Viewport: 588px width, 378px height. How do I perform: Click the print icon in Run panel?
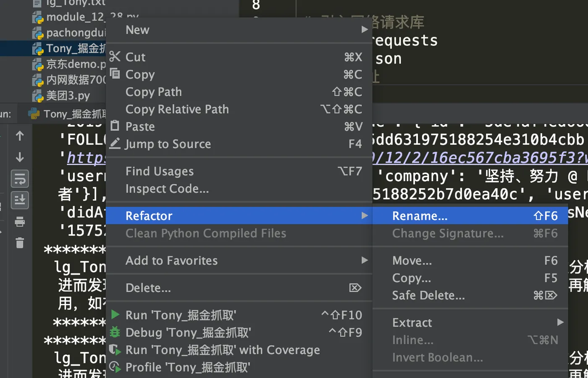(20, 222)
